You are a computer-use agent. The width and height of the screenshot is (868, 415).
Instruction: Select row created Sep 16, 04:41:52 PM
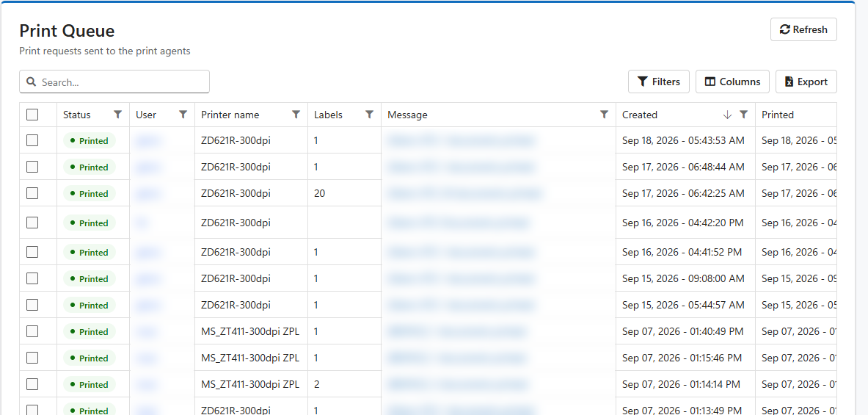pos(32,252)
